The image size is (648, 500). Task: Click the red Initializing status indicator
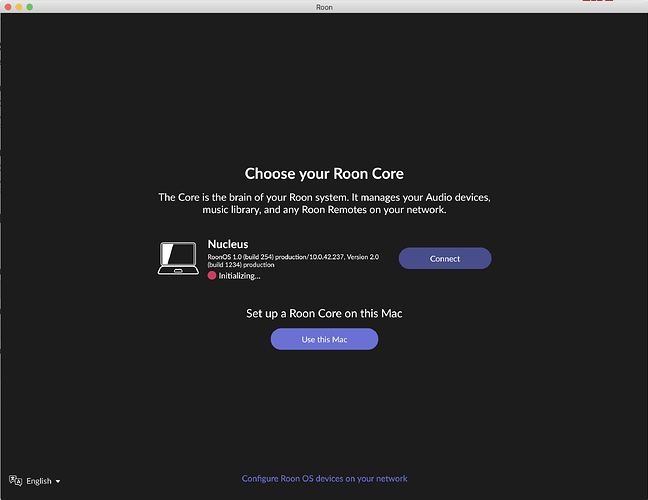tap(212, 276)
